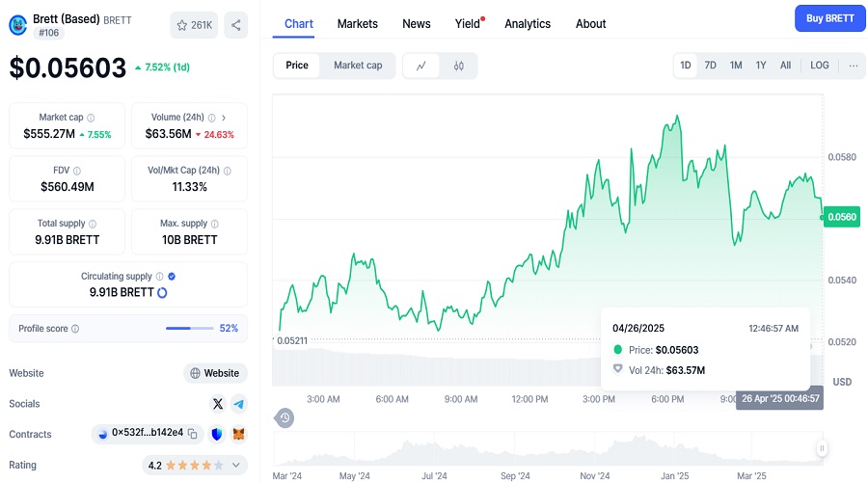Click the USD currency label
The height and width of the screenshot is (482, 868).
[842, 382]
